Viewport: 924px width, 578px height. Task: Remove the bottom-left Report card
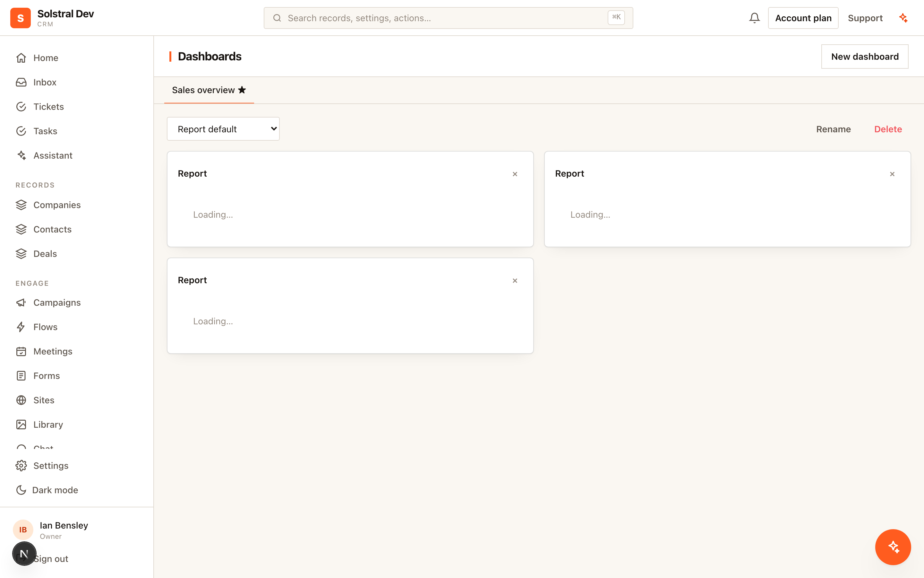pos(515,281)
